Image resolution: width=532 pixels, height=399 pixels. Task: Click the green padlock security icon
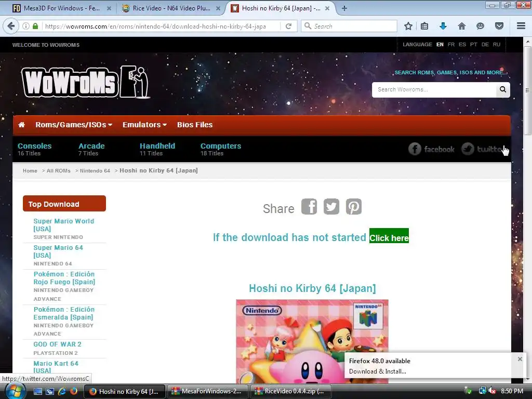click(35, 26)
